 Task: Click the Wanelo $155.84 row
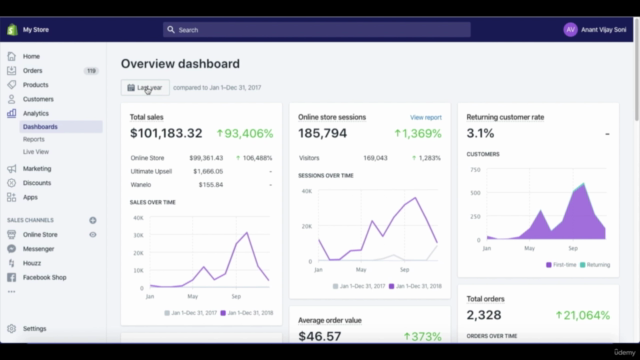[201, 185]
